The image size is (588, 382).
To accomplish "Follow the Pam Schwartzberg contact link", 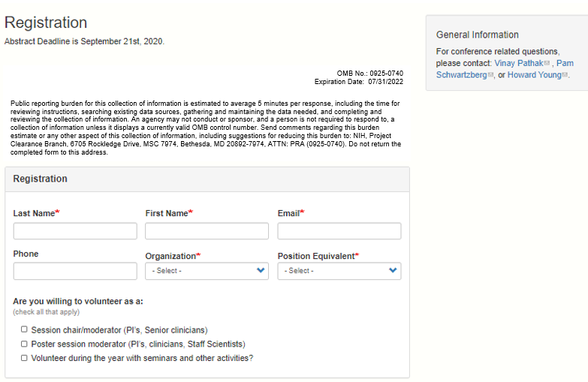I will (461, 75).
